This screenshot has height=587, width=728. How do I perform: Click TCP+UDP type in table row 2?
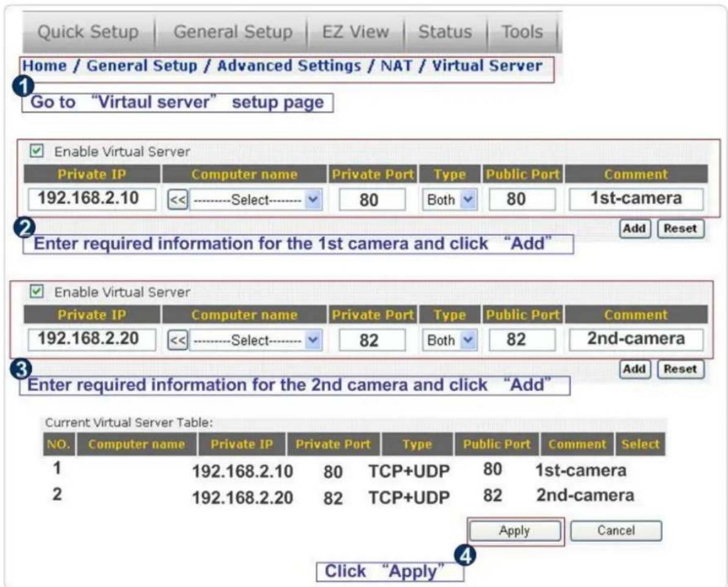point(409,498)
